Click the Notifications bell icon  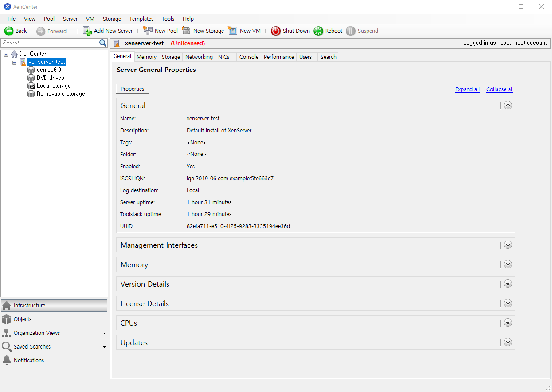(x=7, y=361)
